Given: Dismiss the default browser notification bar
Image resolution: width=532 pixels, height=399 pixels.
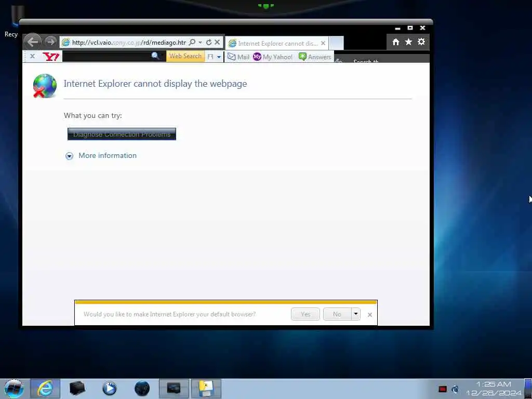Looking at the screenshot, I should pyautogui.click(x=370, y=315).
